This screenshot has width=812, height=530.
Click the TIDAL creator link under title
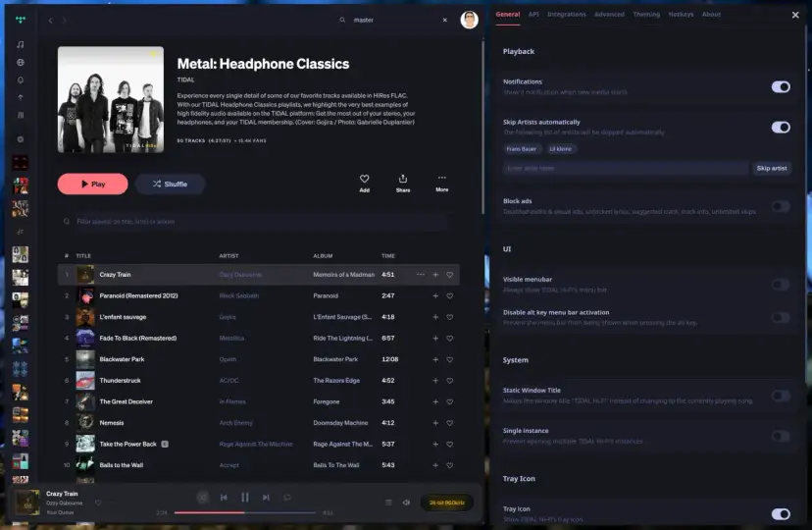(x=186, y=79)
